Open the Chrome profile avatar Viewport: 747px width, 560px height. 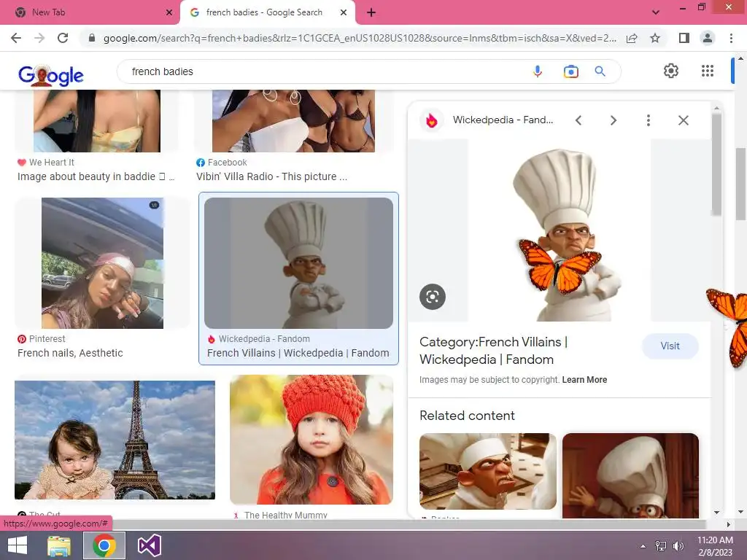click(708, 38)
